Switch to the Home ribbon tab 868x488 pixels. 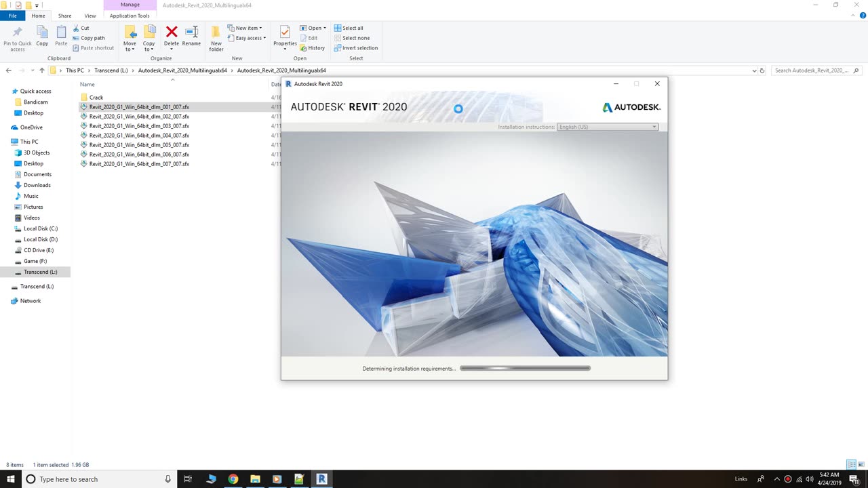pos(39,16)
